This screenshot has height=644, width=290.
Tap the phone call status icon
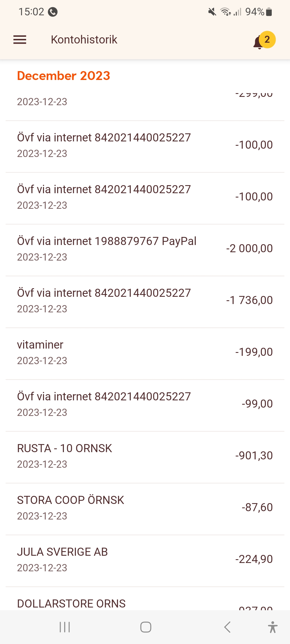tap(53, 12)
